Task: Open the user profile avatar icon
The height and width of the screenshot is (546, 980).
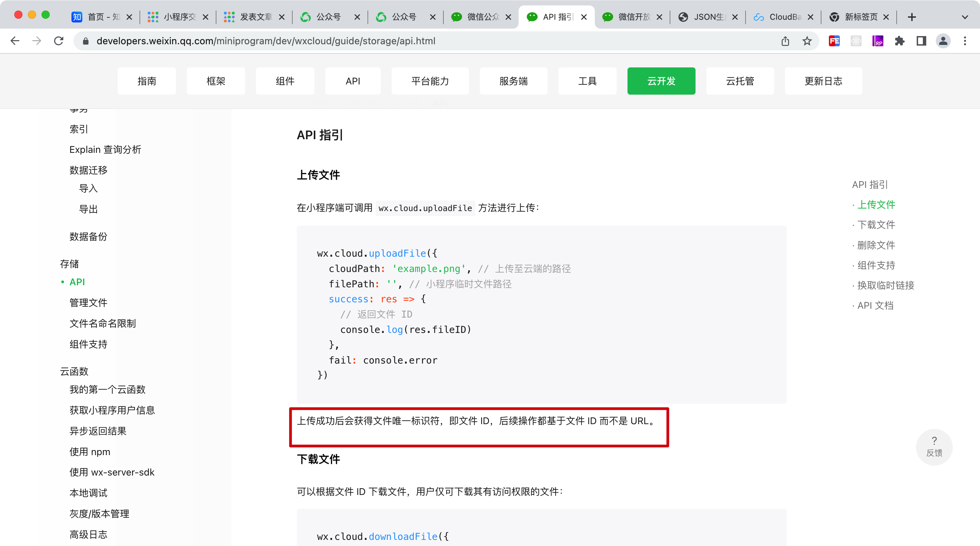Action: (943, 41)
